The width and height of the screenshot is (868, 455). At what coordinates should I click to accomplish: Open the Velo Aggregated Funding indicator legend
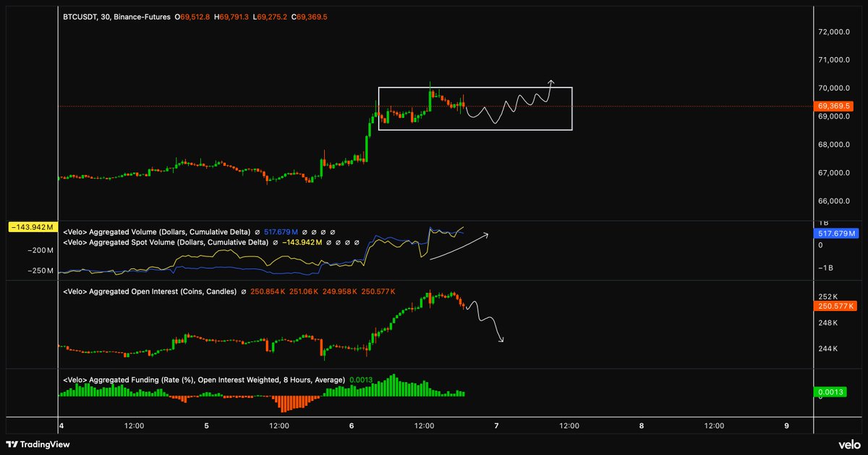tap(204, 379)
